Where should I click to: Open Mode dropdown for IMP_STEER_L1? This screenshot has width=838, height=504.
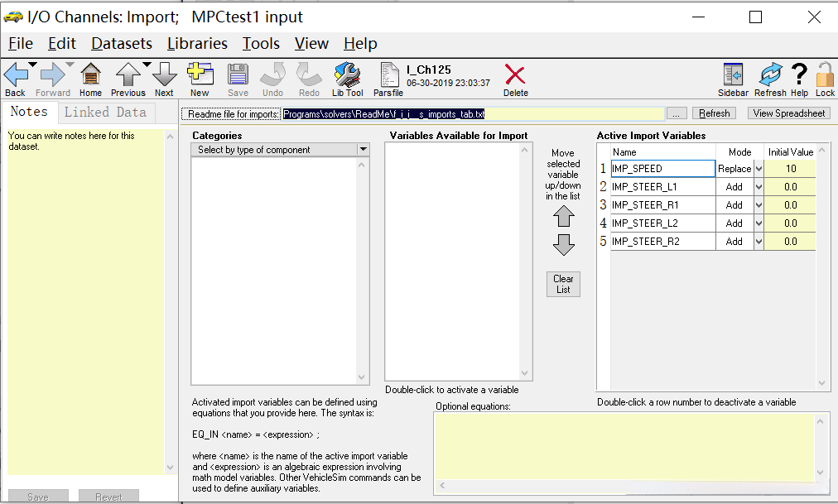(759, 187)
